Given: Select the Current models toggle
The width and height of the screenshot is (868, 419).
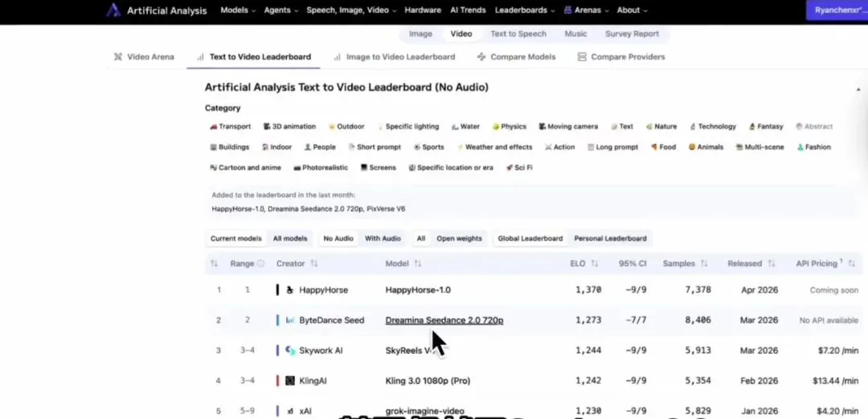Looking at the screenshot, I should [235, 238].
